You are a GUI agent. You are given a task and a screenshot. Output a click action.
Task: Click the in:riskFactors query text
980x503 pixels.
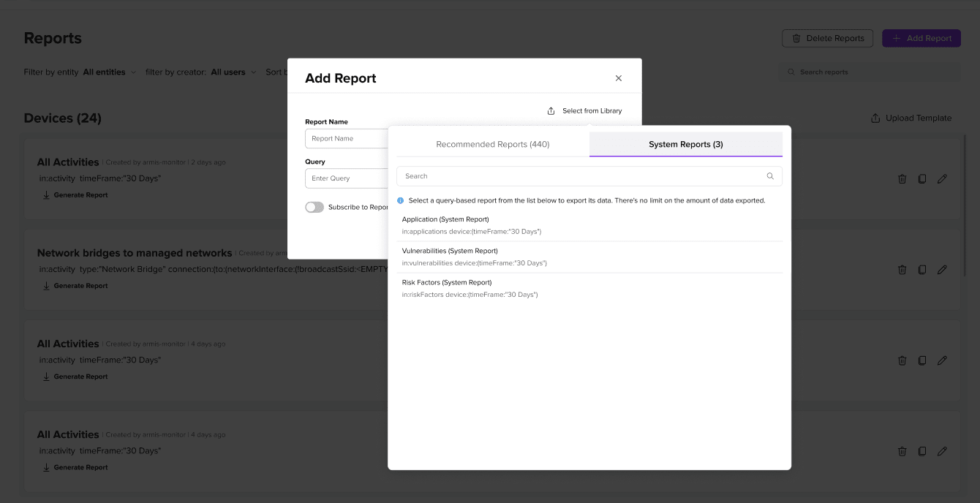(x=470, y=295)
